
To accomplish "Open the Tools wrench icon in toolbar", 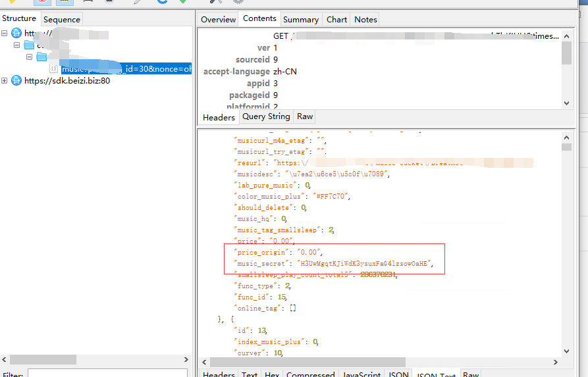I will 216,2.
